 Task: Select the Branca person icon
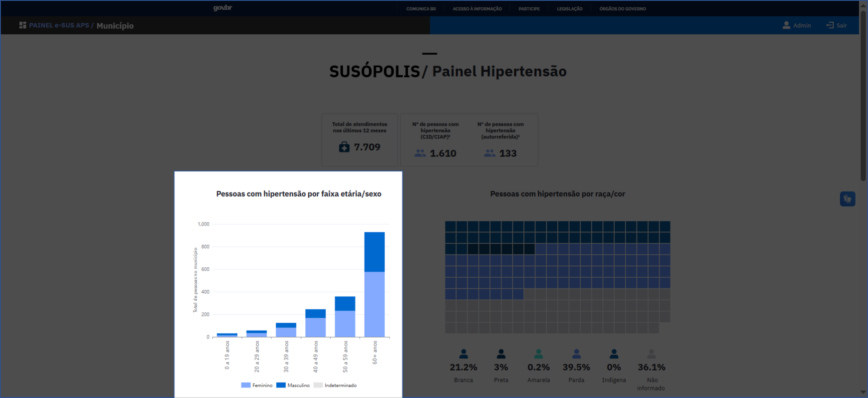click(x=463, y=354)
